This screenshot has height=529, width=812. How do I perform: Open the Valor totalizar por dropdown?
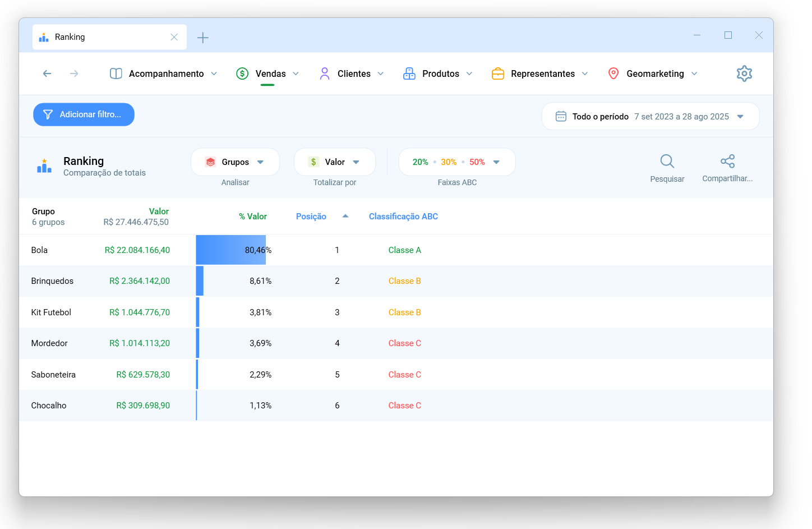point(335,162)
